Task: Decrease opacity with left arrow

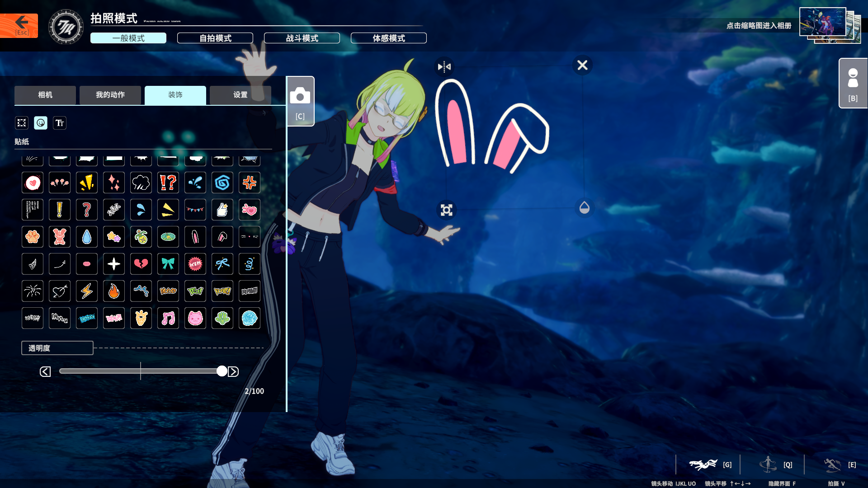Action: point(45,371)
